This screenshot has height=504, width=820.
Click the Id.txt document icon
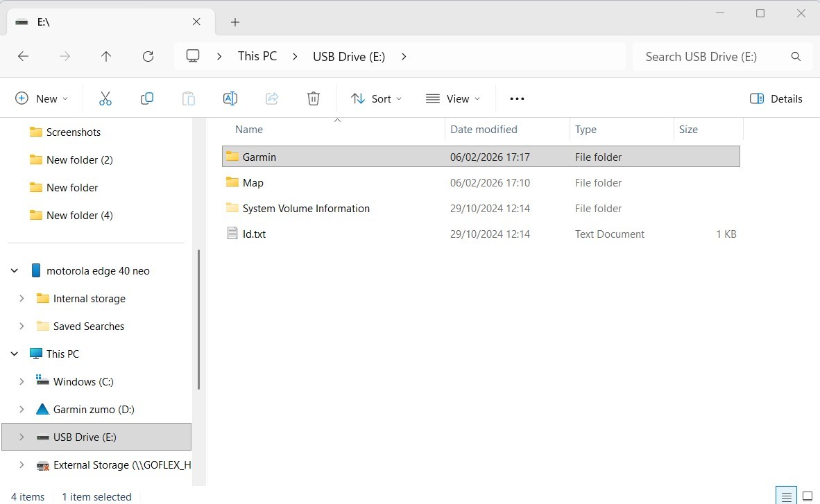click(232, 234)
